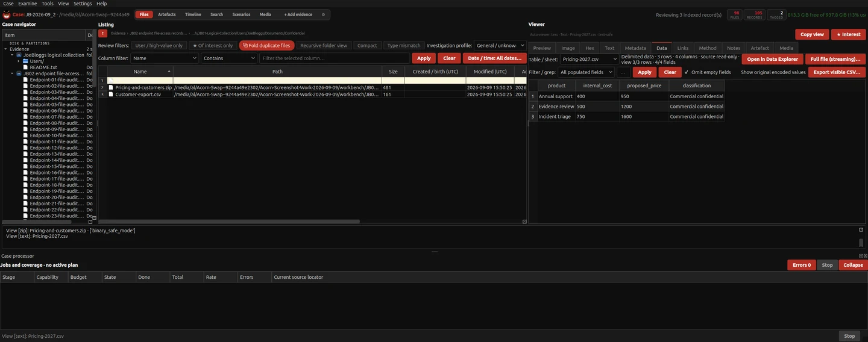Toggle Recursive folder view
The image size is (868, 342).
click(x=324, y=45)
